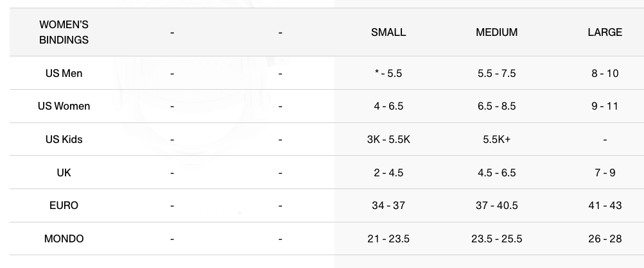Viewport: 644px width, 268px height.
Task: Select the MONDO row label
Action: (64, 239)
